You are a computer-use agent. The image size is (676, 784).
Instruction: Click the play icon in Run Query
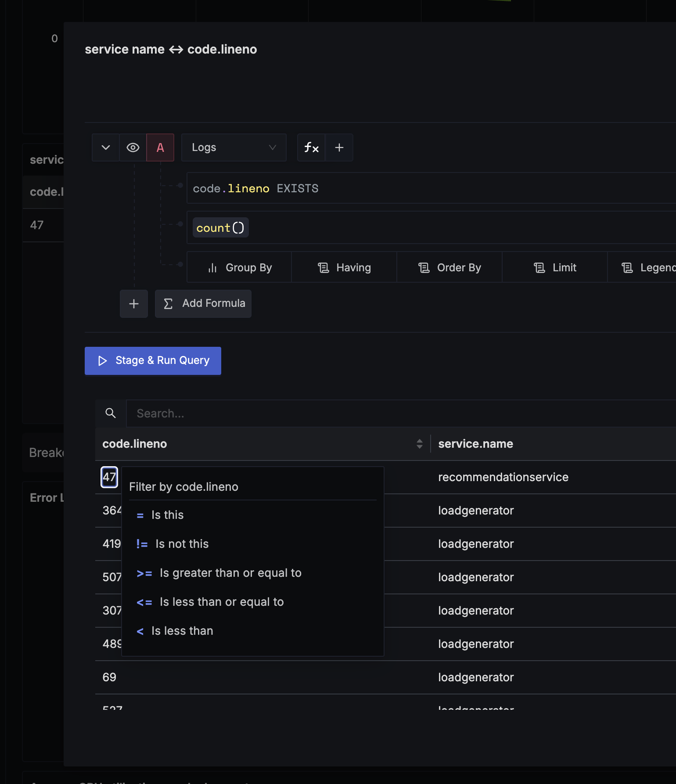coord(103,361)
